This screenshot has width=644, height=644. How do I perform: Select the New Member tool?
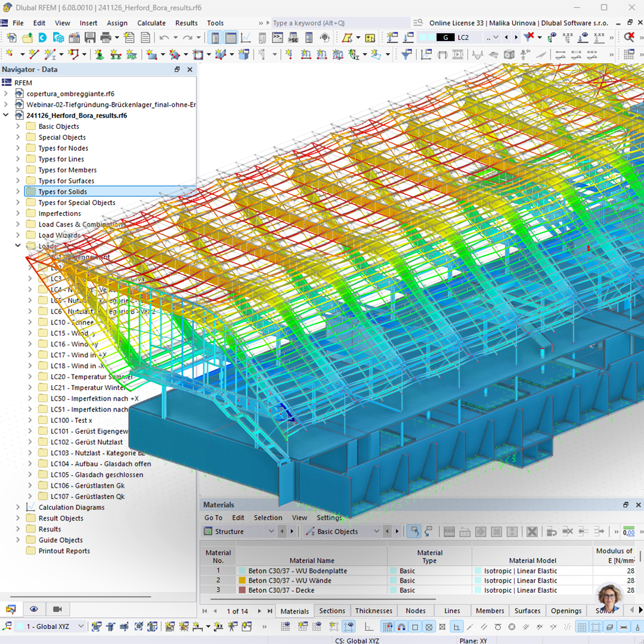click(49, 54)
